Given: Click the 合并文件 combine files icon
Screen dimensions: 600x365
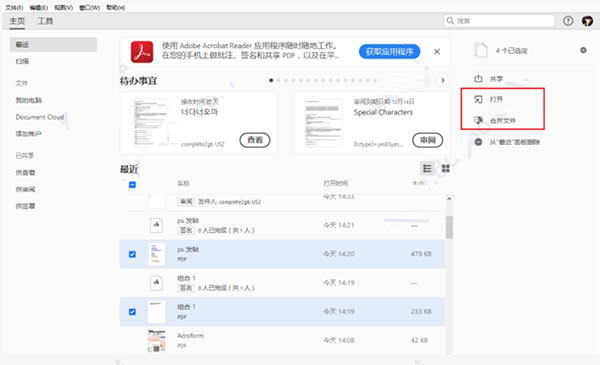Looking at the screenshot, I should (x=478, y=121).
